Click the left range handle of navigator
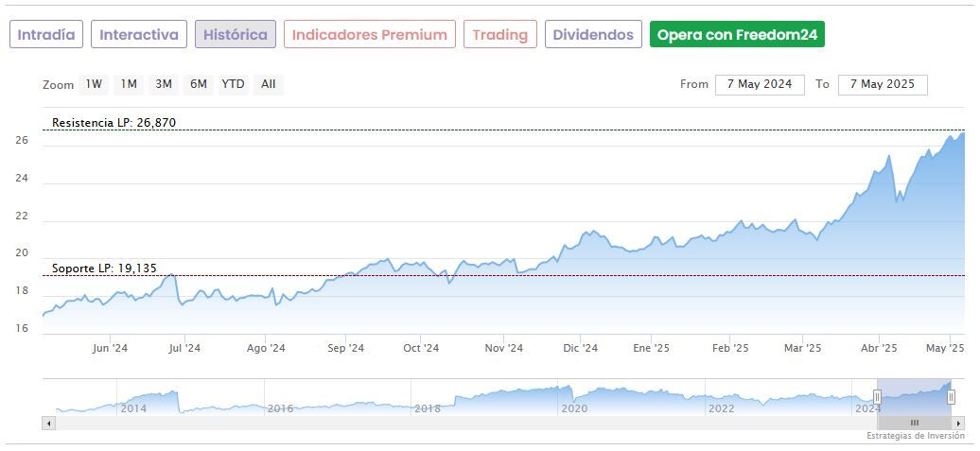The width and height of the screenshot is (980, 451). pyautogui.click(x=877, y=397)
